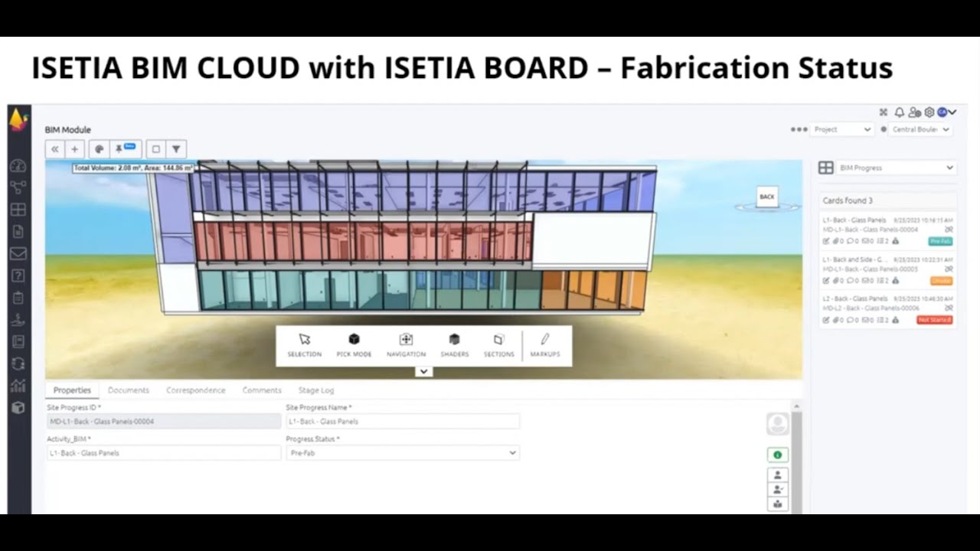Click link icon on Glass Panels-00004 card
This screenshot has height=551, width=980.
(949, 230)
